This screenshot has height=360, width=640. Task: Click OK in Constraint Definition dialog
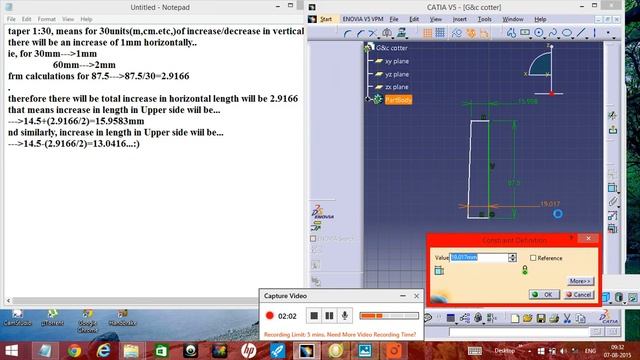544,294
